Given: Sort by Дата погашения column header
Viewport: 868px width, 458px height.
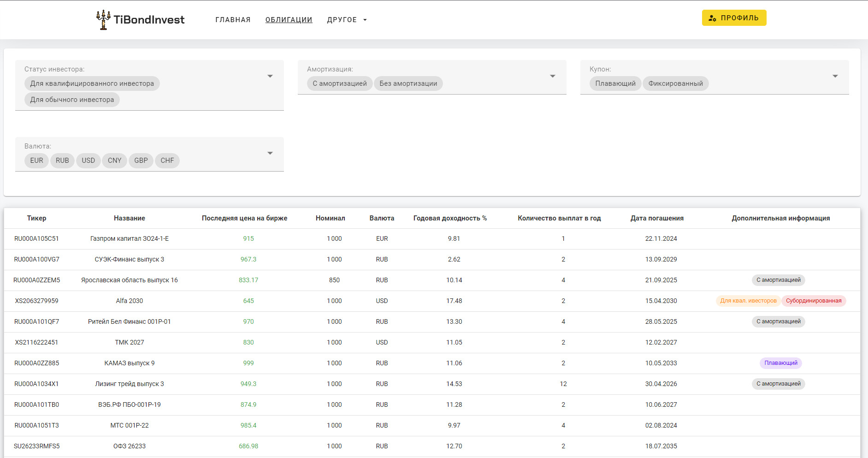Looking at the screenshot, I should pos(657,218).
